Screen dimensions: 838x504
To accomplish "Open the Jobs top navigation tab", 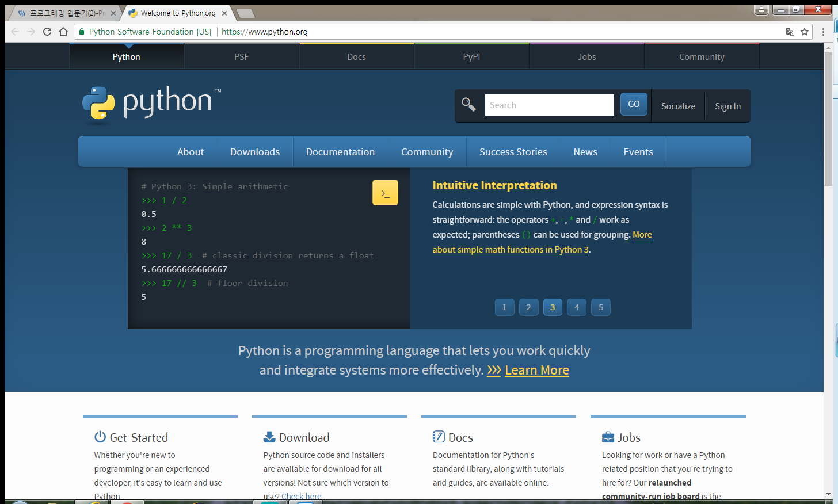I will click(x=587, y=56).
